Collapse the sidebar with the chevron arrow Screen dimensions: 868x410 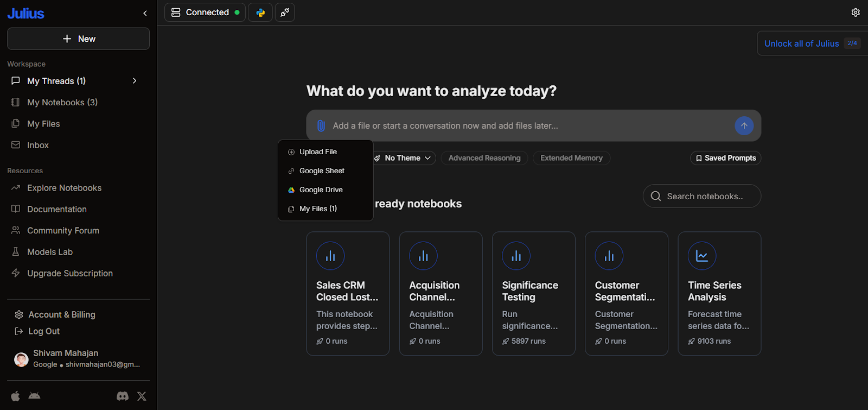point(145,13)
